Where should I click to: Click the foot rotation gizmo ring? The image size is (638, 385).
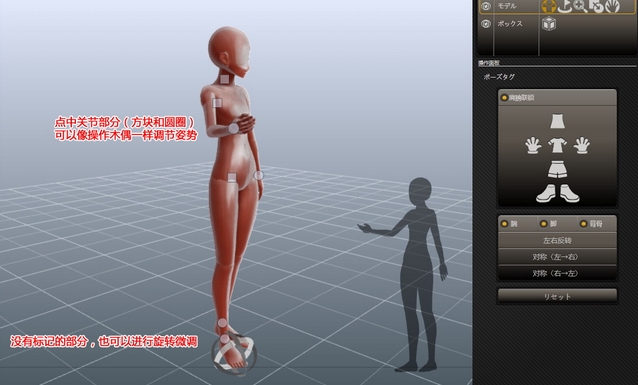[234, 353]
